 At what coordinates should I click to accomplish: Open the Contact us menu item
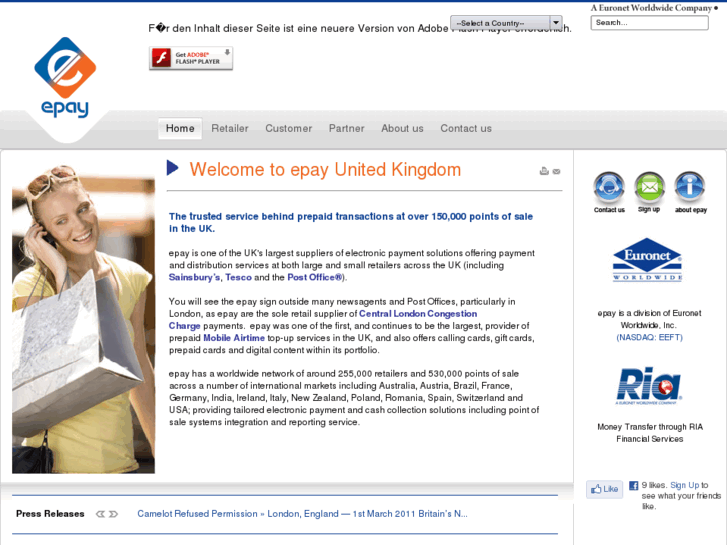click(466, 128)
